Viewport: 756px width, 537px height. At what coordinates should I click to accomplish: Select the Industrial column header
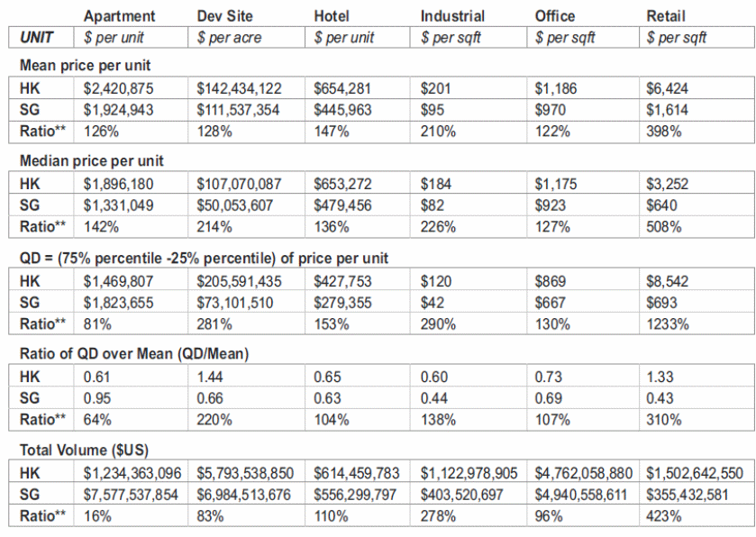coord(452,16)
